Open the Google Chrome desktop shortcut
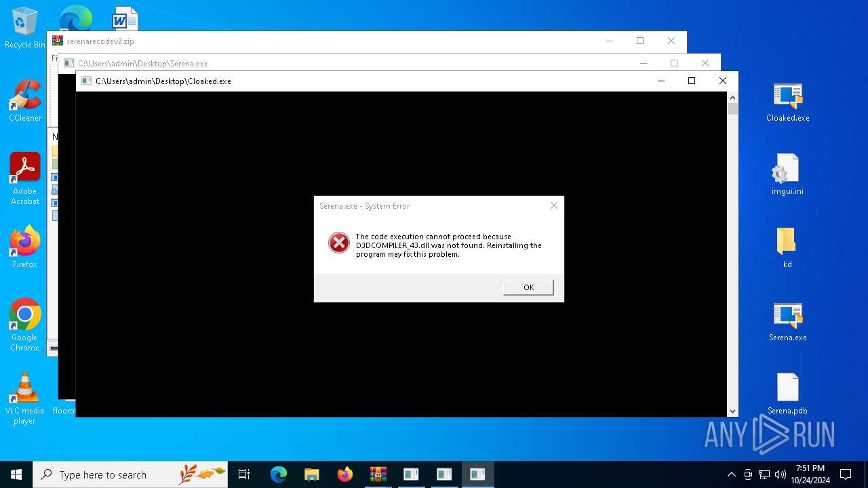This screenshot has height=488, width=868. [25, 325]
